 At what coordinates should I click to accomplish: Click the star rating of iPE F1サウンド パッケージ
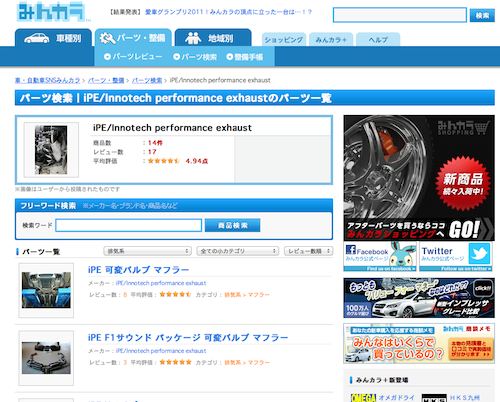pyautogui.click(x=175, y=362)
